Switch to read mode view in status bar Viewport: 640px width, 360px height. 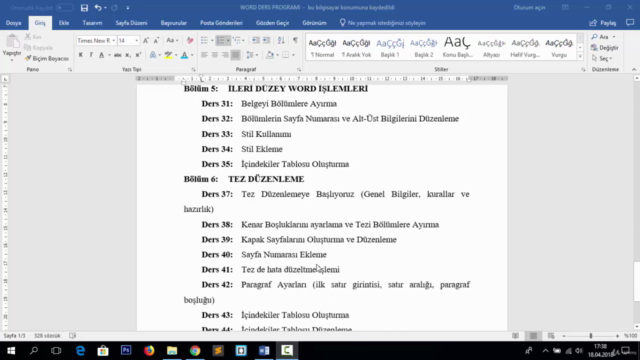516,336
